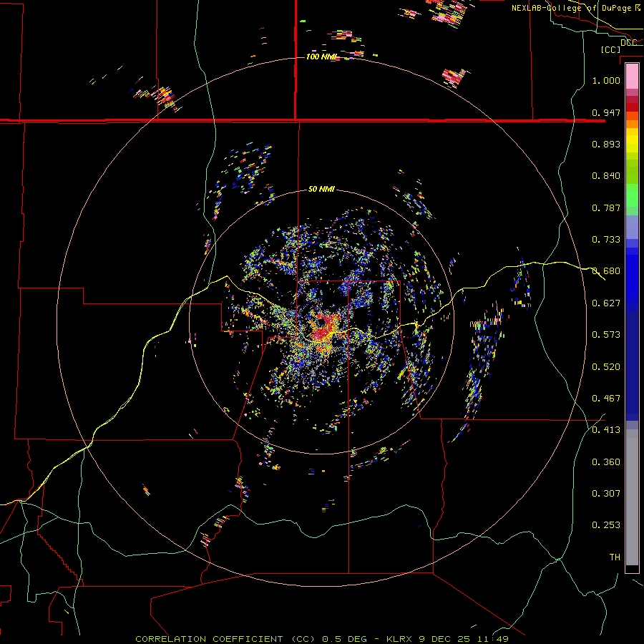Image resolution: width=644 pixels, height=644 pixels.
Task: Select the 0.947 scale value
Action: (x=606, y=112)
